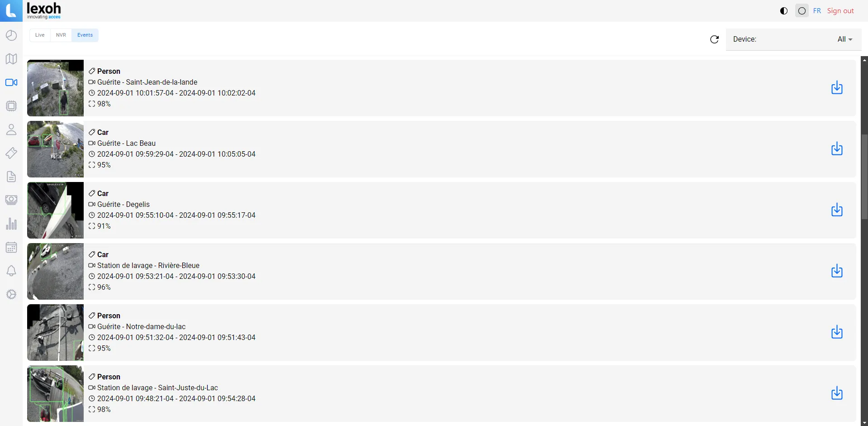The width and height of the screenshot is (868, 426).
Task: Open settings via the gear icon
Action: click(x=11, y=294)
